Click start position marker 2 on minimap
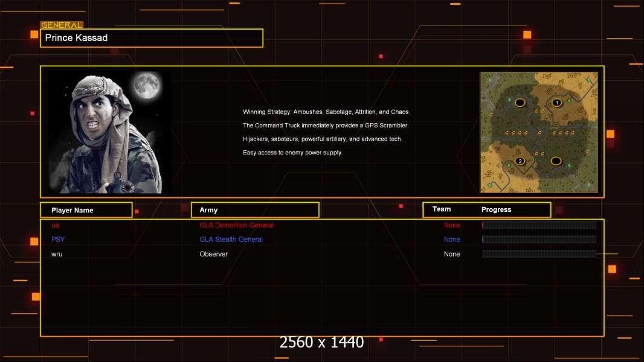Screen dimensions: 644x362 pyautogui.click(x=520, y=161)
